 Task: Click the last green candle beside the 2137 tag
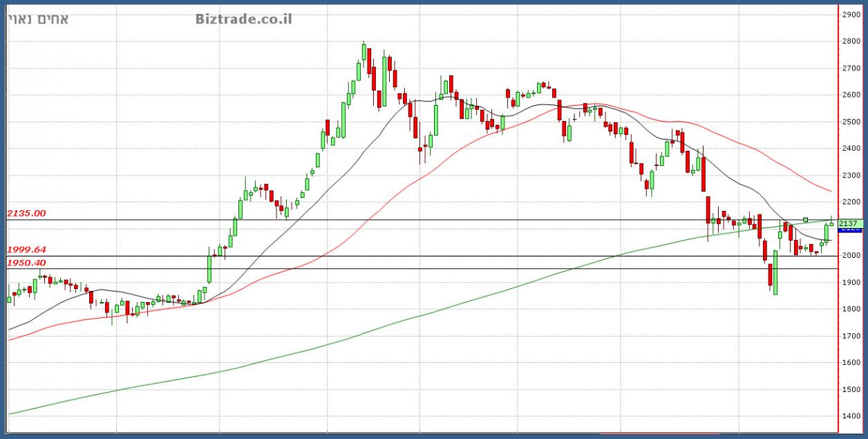point(831,223)
